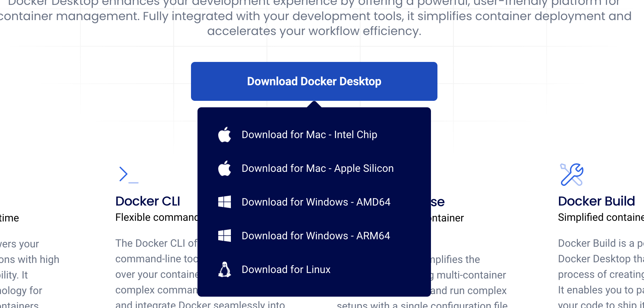Choose Download for Windows - AMD64

[316, 202]
